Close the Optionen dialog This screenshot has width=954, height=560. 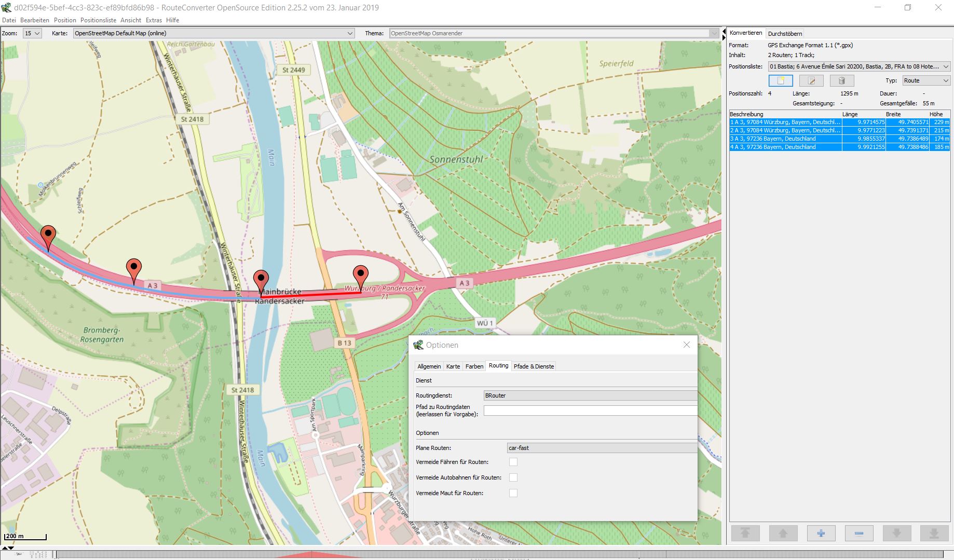[x=686, y=345]
